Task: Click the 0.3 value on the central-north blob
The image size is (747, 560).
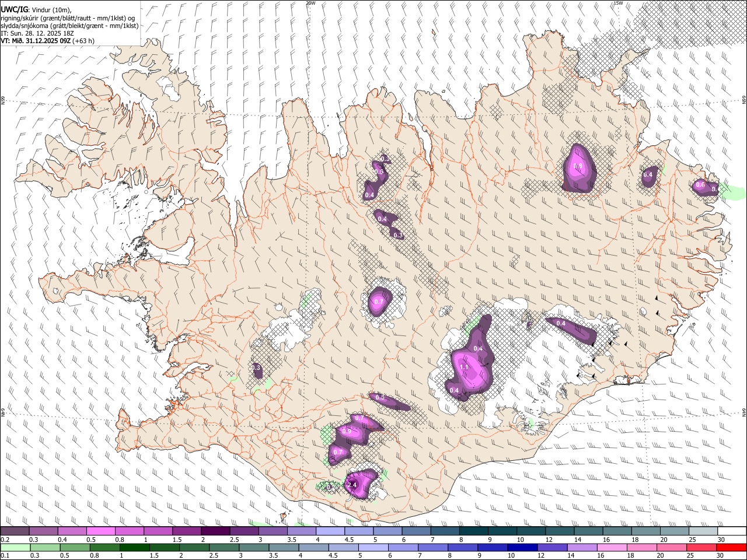Action: click(x=399, y=236)
